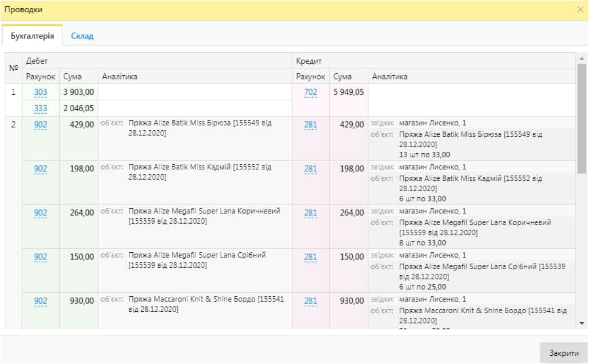Click debit analytics Super Lana Коричневий text
This screenshot has width=589, height=364.
point(204,216)
